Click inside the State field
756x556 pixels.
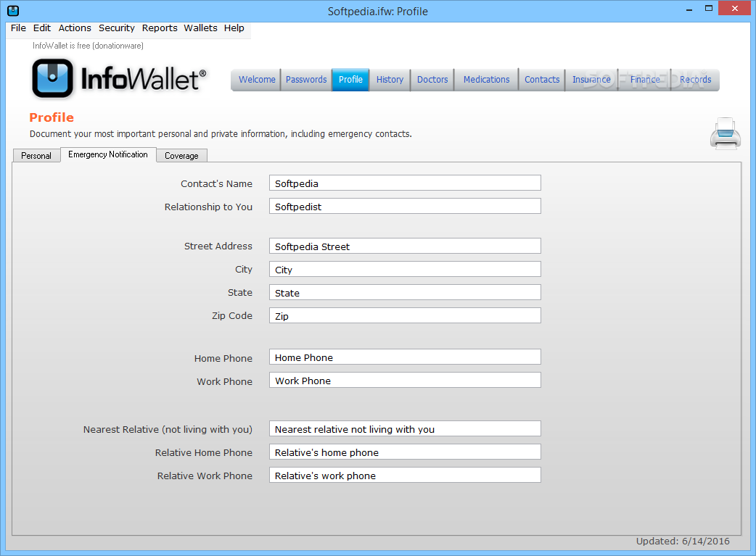pyautogui.click(x=405, y=292)
